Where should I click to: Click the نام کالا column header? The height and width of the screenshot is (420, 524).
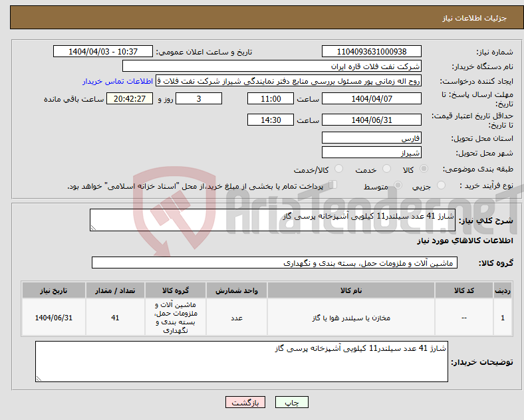tap(351, 290)
